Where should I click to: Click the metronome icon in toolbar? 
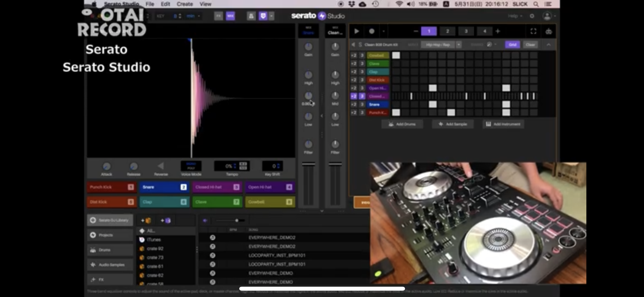point(251,16)
